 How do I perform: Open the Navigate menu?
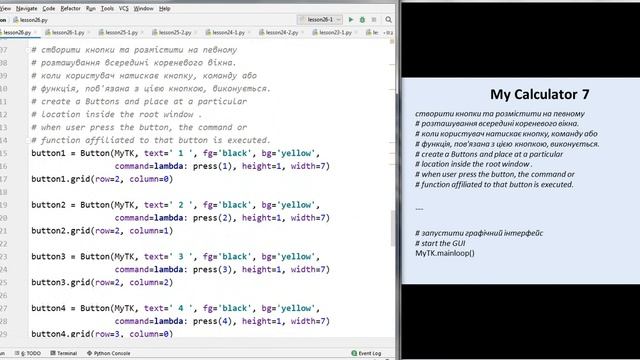click(x=27, y=8)
